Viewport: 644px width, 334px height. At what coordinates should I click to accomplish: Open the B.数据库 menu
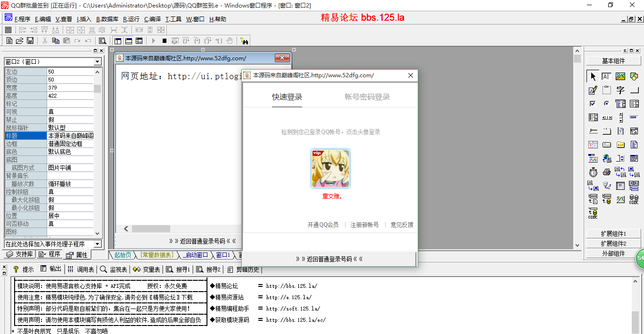[x=107, y=19]
